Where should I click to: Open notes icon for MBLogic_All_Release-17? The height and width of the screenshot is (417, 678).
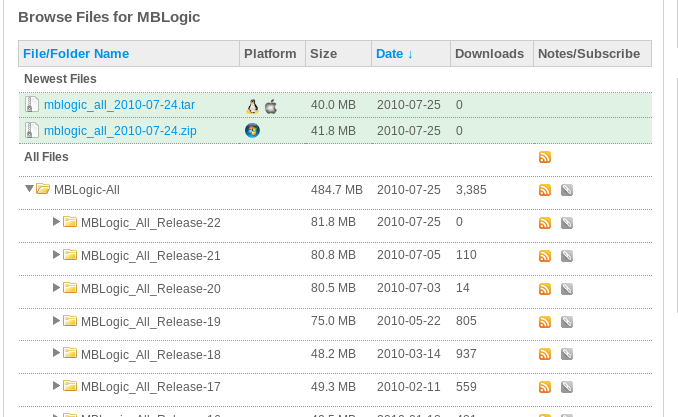coord(566,388)
